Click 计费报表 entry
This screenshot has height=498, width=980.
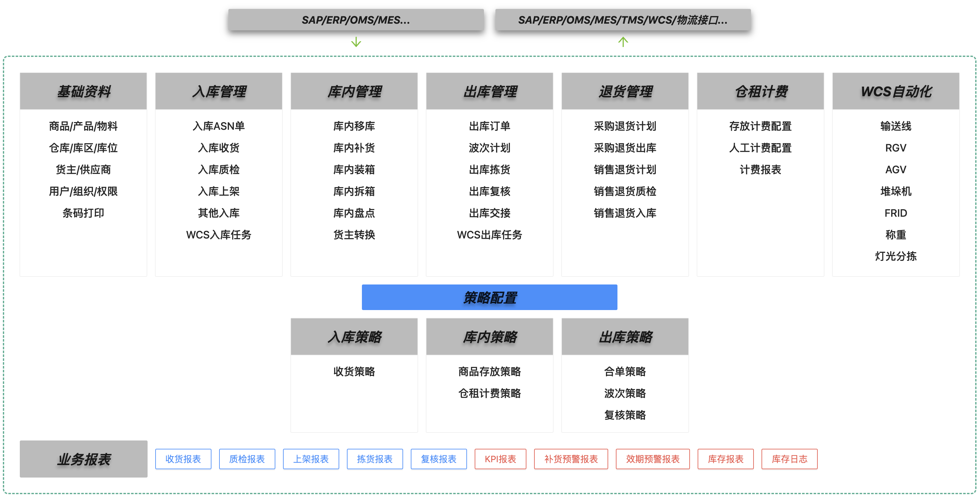[x=761, y=169]
